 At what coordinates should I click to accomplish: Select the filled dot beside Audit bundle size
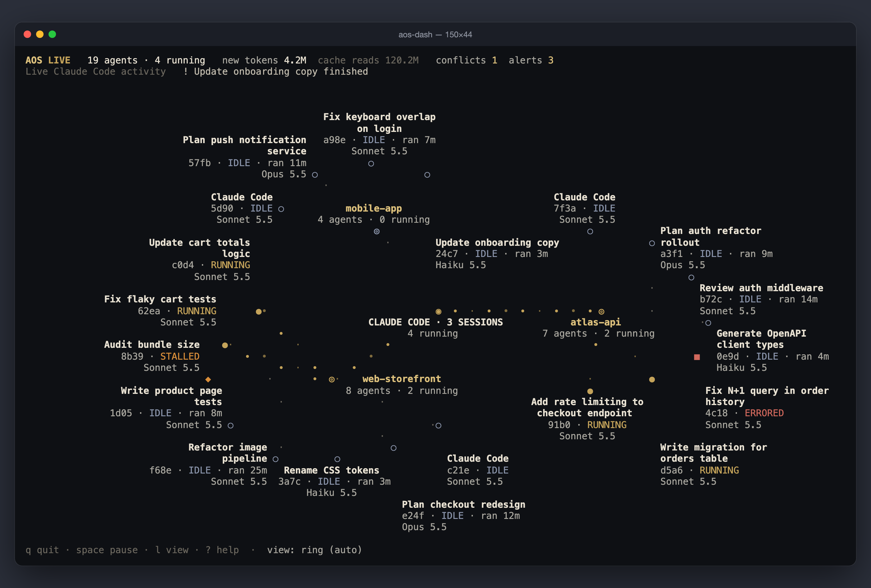[x=225, y=345]
